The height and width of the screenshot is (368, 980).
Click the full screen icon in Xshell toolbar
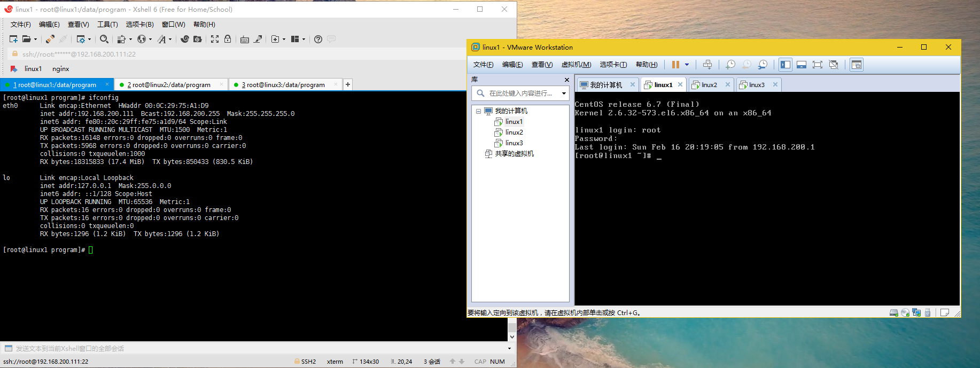click(215, 39)
